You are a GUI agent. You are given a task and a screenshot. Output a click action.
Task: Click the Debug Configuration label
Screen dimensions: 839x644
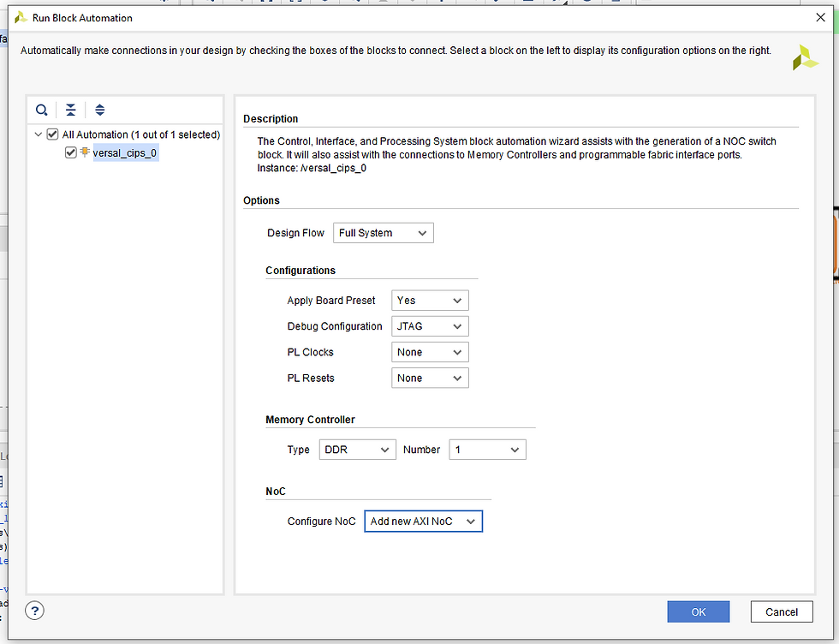[335, 326]
